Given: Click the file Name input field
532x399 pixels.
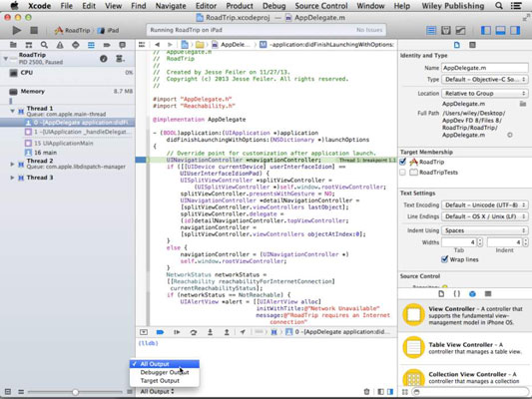Looking at the screenshot, I should (484, 68).
